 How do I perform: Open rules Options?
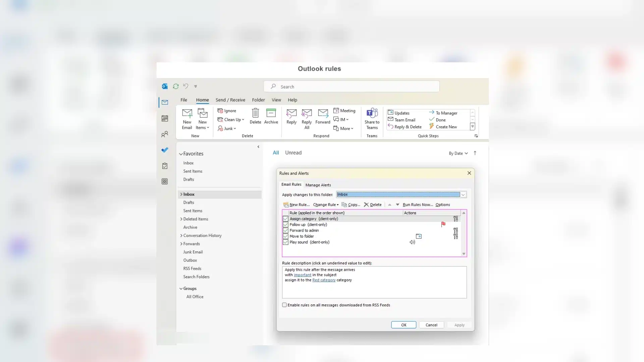(x=443, y=205)
